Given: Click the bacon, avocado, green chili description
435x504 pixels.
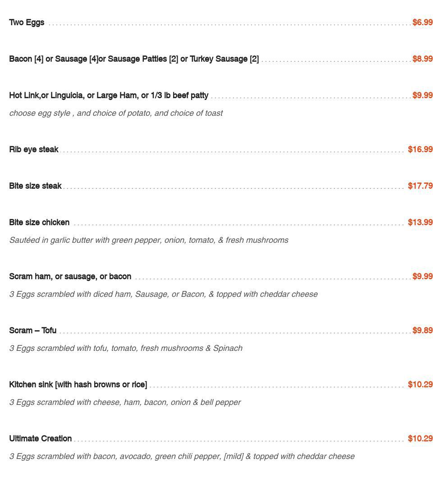Looking at the screenshot, I should (x=182, y=456).
